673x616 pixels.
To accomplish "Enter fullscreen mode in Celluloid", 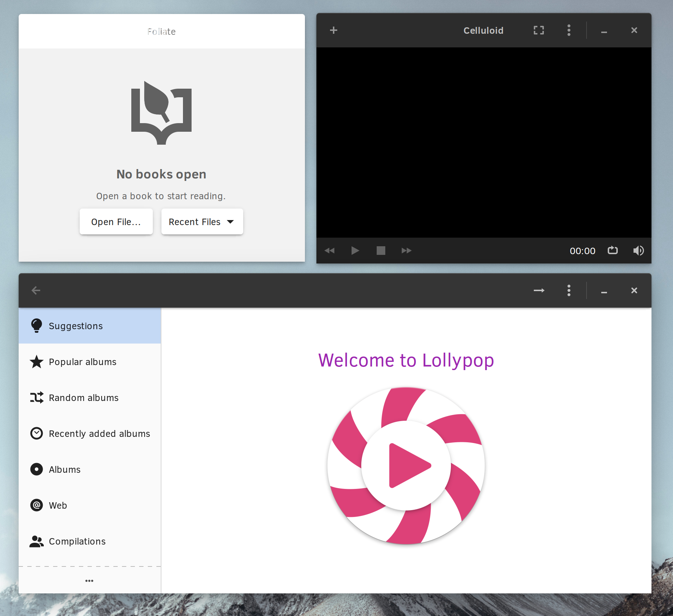I will tap(538, 30).
